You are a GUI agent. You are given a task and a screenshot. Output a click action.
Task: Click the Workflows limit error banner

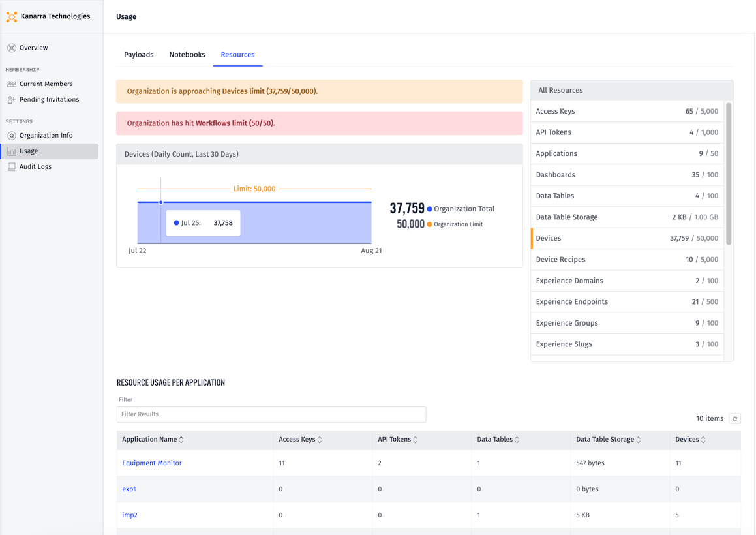(x=319, y=123)
